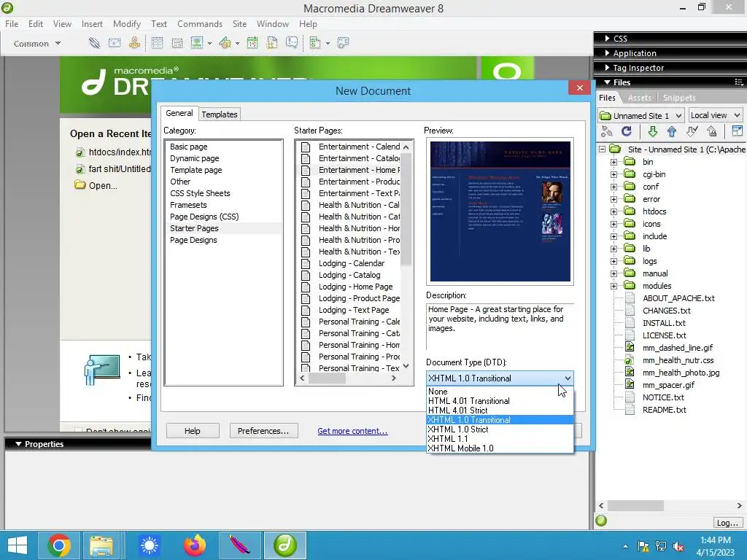Viewport: 747px width, 560px height.
Task: Expand the cgi-bin folder in tree
Action: [x=614, y=174]
